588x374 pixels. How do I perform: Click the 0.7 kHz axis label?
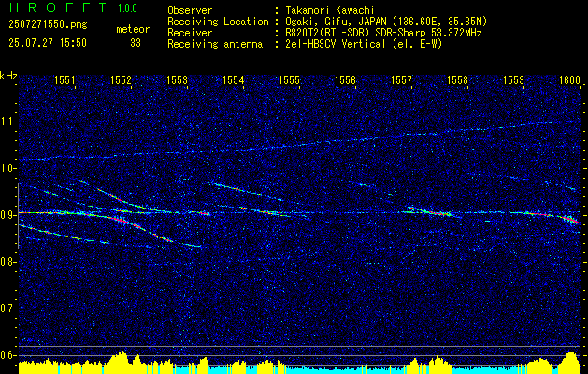pos(7,309)
